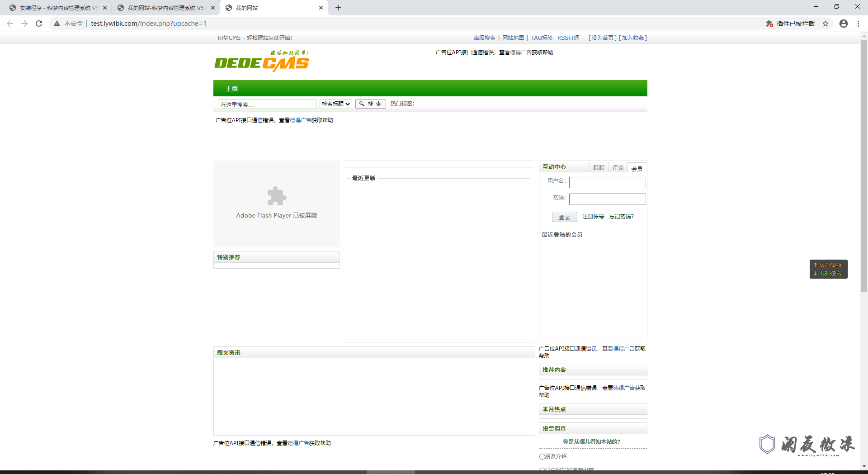
Task: Open the 注册帐号 link
Action: [593, 217]
